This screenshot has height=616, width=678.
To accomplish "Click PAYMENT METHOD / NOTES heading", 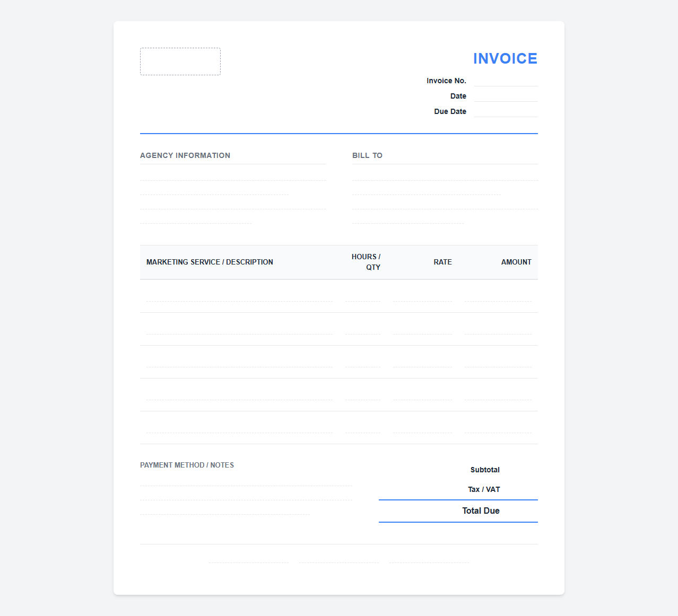I will point(187,465).
